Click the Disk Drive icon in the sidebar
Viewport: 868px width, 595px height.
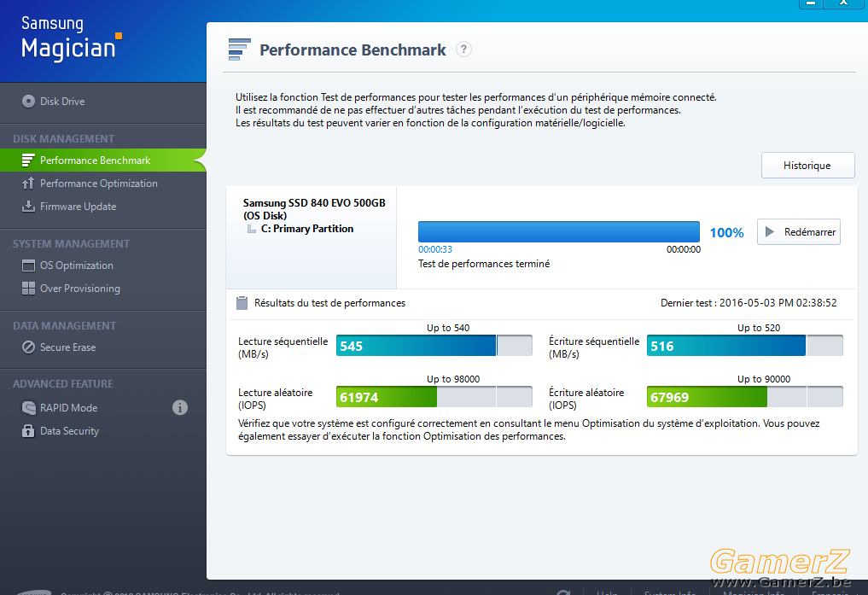(28, 102)
